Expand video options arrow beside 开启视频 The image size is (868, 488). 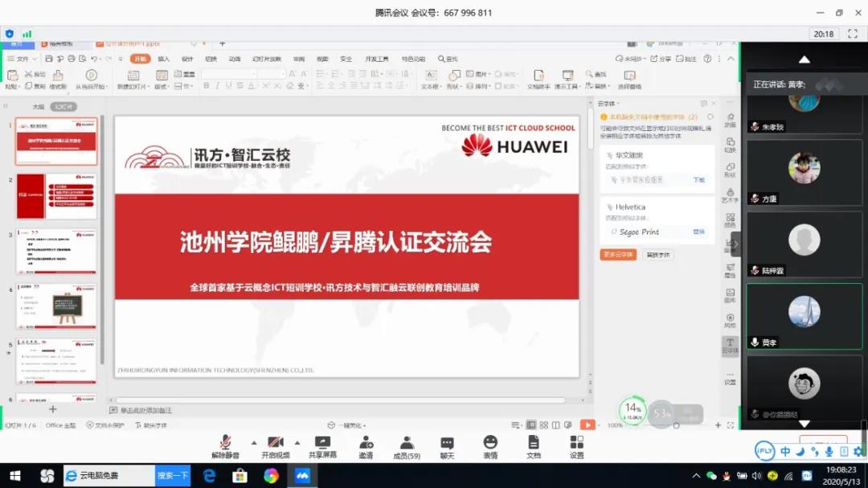point(297,443)
